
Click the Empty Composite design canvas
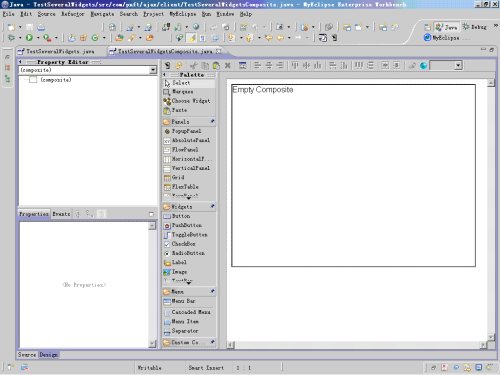pos(353,175)
